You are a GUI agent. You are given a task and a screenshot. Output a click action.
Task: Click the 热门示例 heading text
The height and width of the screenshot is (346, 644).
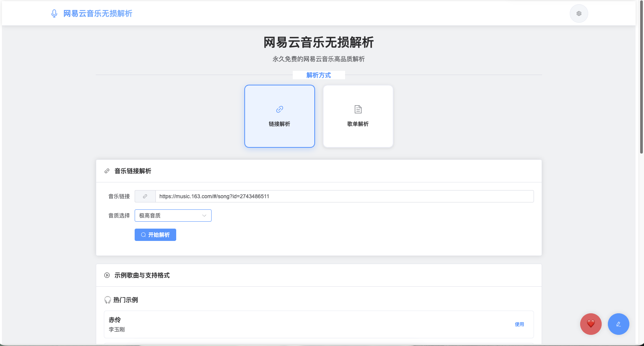[126, 300]
